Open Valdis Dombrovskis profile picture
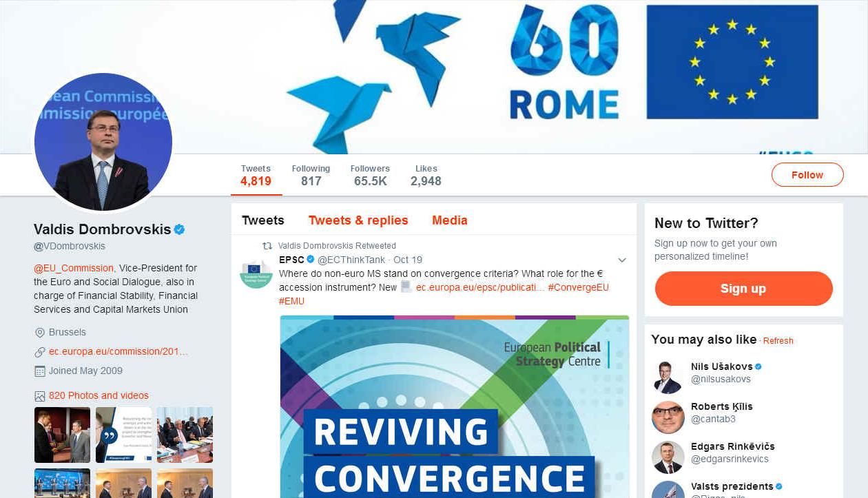Screen dimensions: 868x498 [x=103, y=142]
